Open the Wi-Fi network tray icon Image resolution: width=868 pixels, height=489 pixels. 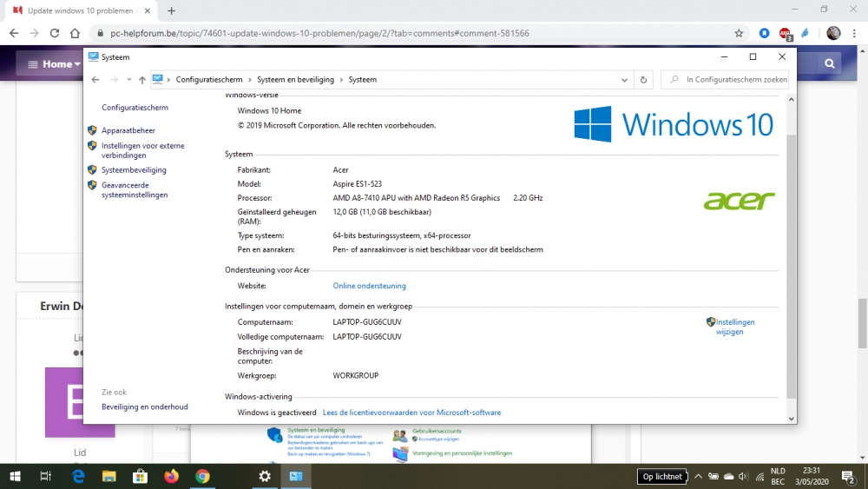[759, 476]
